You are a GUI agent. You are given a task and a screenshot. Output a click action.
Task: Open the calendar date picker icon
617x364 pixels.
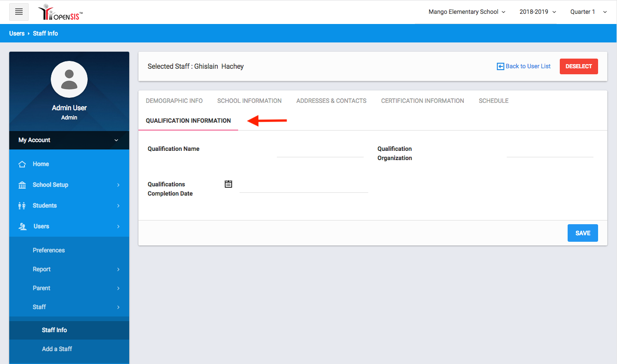(x=228, y=184)
